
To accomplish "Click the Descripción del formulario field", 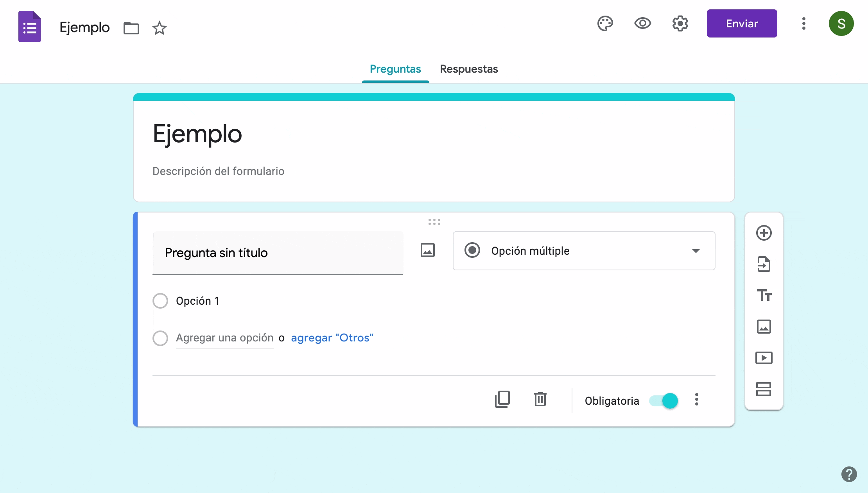I will [x=219, y=171].
